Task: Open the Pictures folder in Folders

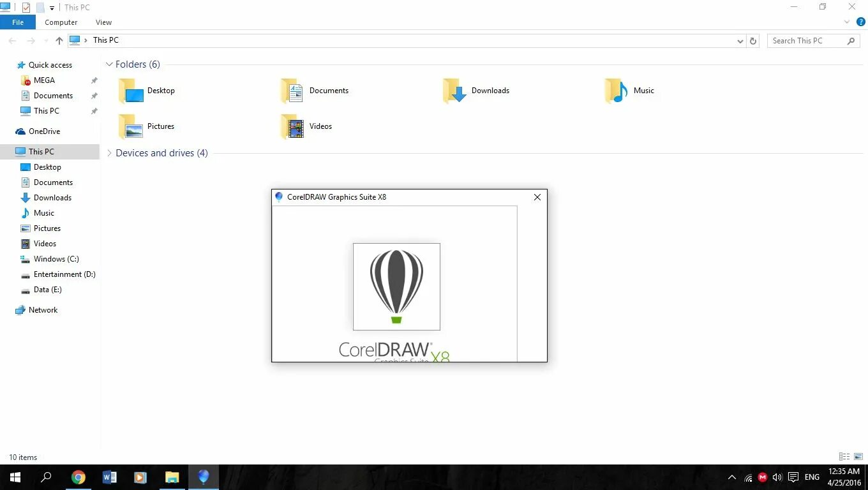Action: tap(147, 126)
